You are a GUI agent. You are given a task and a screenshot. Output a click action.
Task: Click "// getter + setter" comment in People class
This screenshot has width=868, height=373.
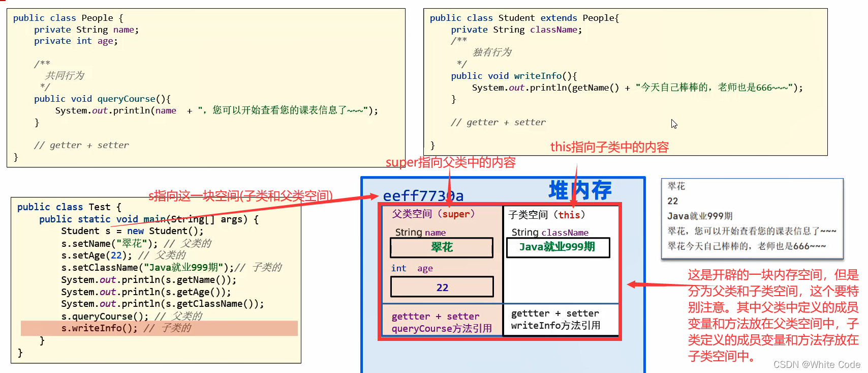(81, 145)
